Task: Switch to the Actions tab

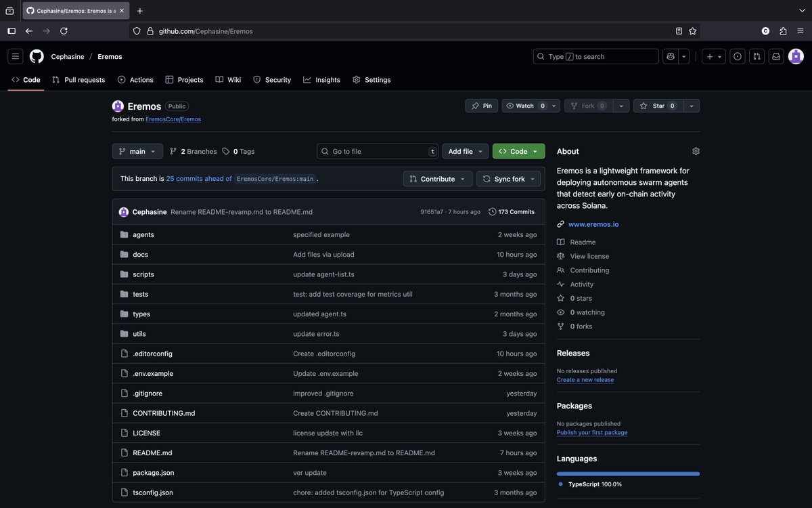Action: pos(135,80)
